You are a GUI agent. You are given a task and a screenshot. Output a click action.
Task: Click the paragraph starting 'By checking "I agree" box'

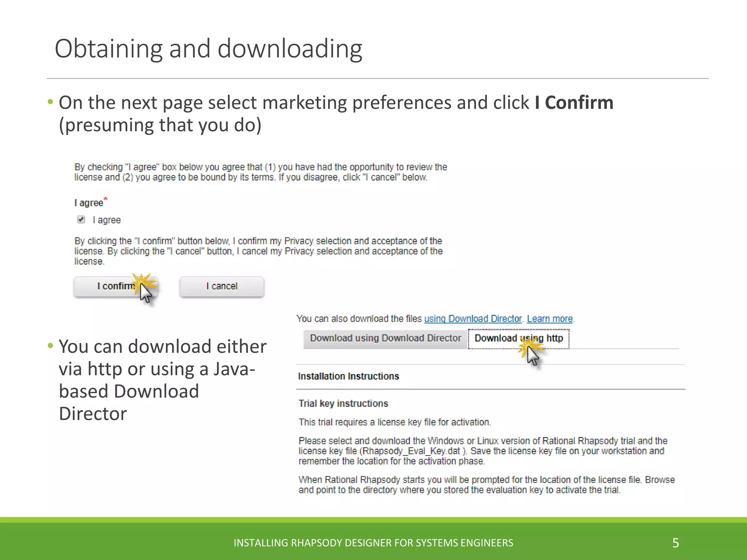click(261, 172)
